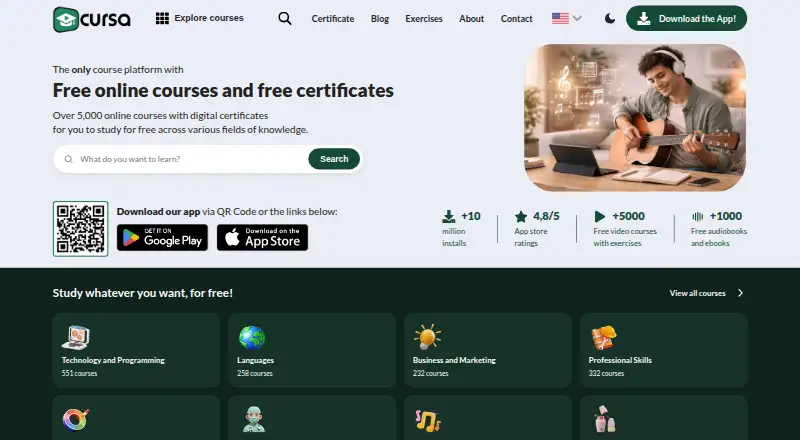Toggle dark mode with the moon icon
This screenshot has width=800, height=440.
click(x=610, y=19)
